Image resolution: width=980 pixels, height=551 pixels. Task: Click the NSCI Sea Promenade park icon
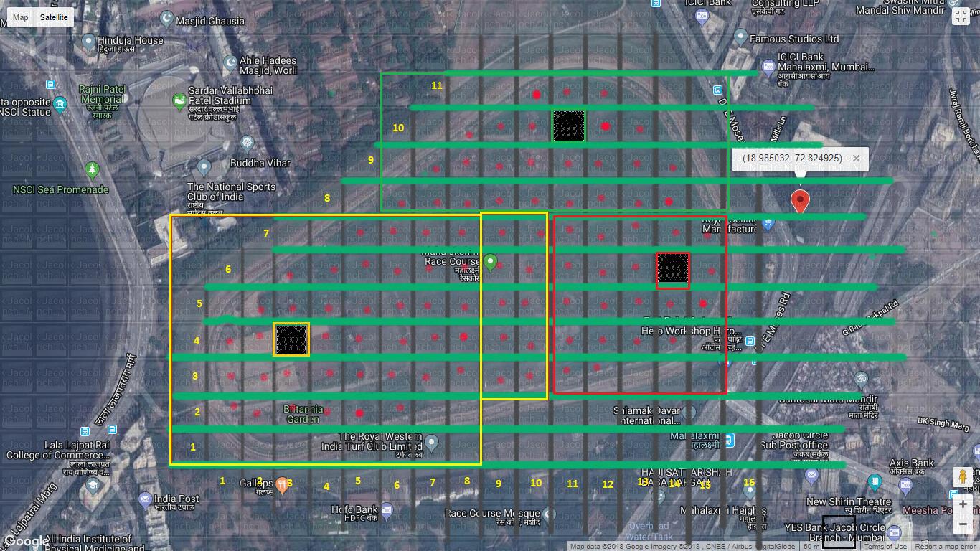coord(92,170)
